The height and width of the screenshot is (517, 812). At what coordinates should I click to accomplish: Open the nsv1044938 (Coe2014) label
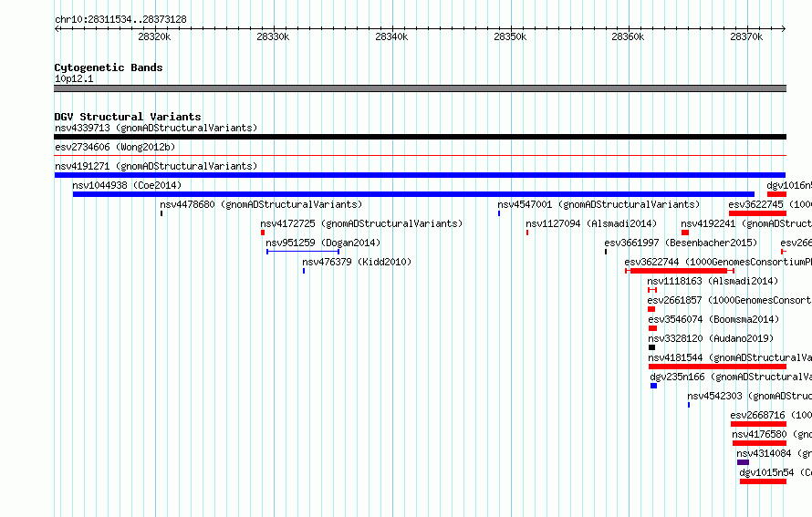click(127, 185)
